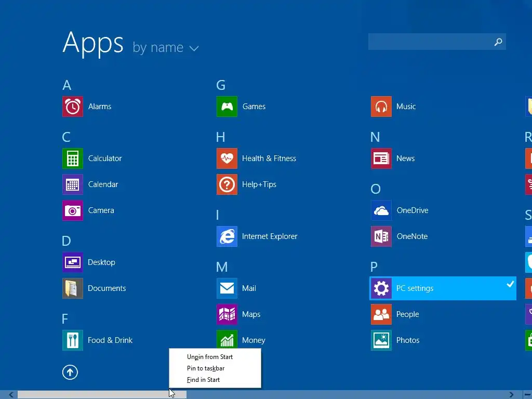Screen dimensions: 532x399
Task: Open the Music headphones icon
Action: point(381,107)
